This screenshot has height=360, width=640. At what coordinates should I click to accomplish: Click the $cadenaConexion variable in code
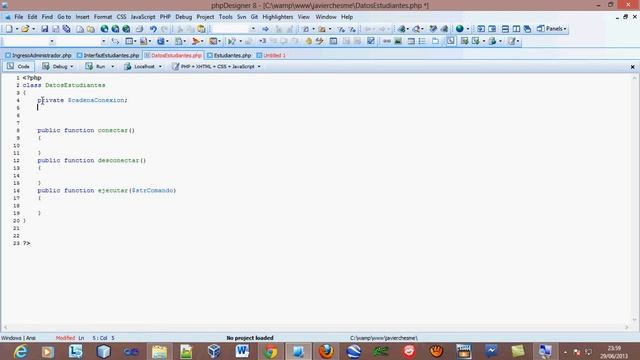pyautogui.click(x=96, y=100)
